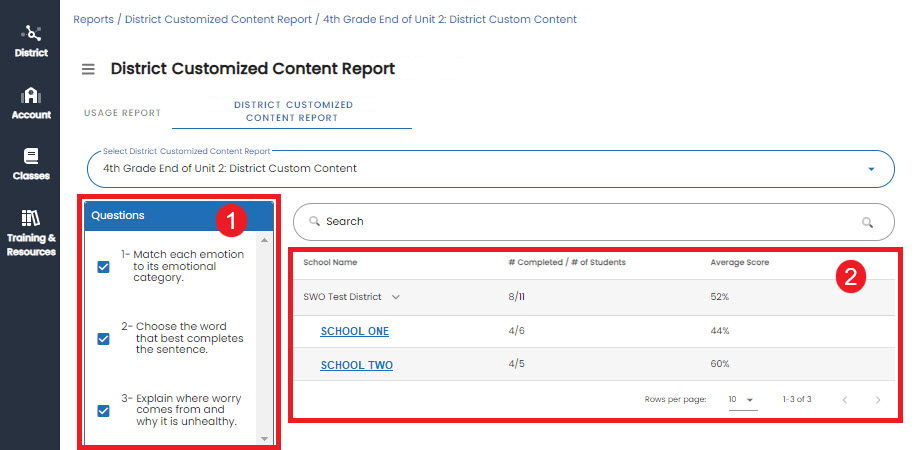Open the Account sidebar icon
The width and height of the screenshot is (919, 450).
point(31,104)
